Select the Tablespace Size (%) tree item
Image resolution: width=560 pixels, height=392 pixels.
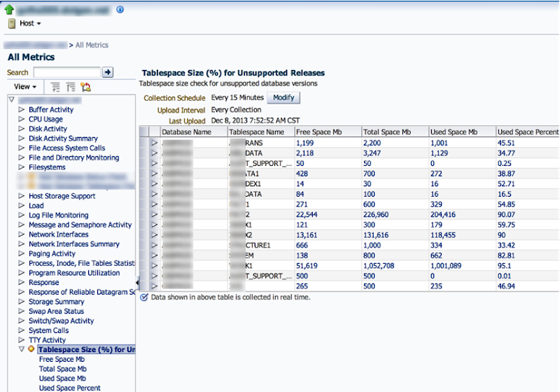[x=87, y=349]
